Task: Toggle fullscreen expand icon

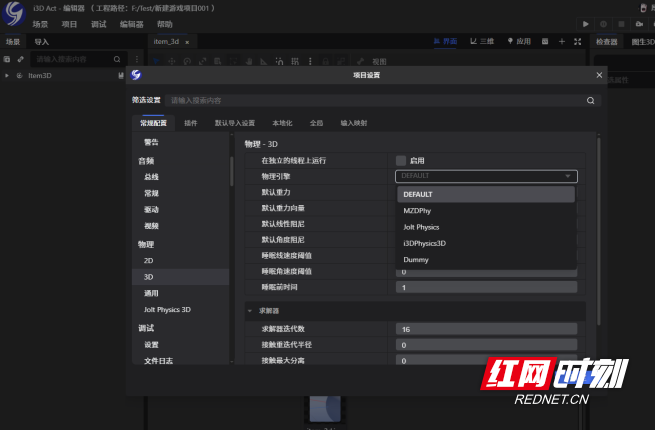Action: 578,41
